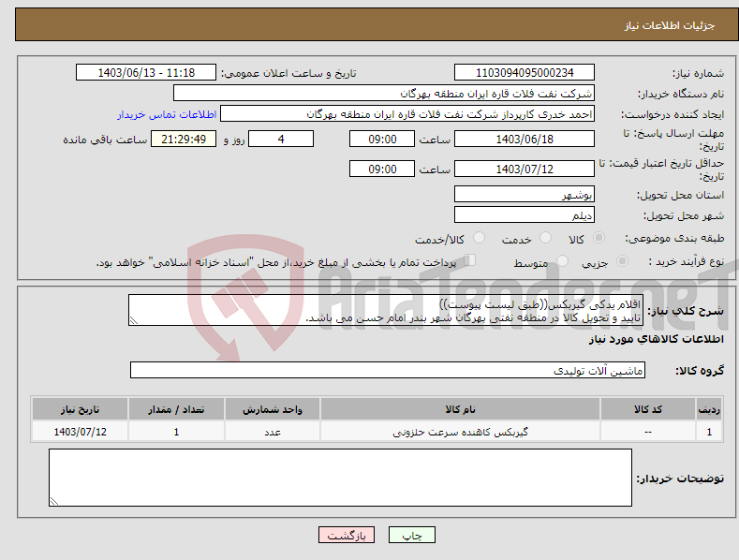Click the price validity time field 09:00
This screenshot has width=739, height=560.
382,169
